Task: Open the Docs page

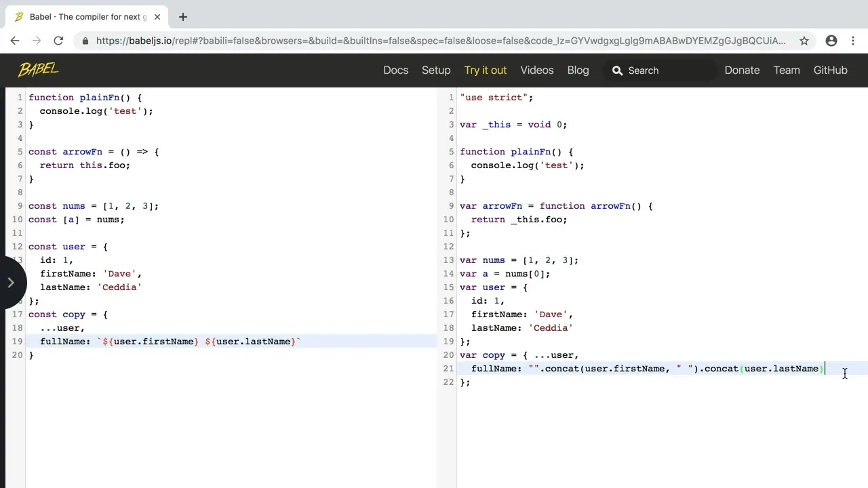Action: 396,70
